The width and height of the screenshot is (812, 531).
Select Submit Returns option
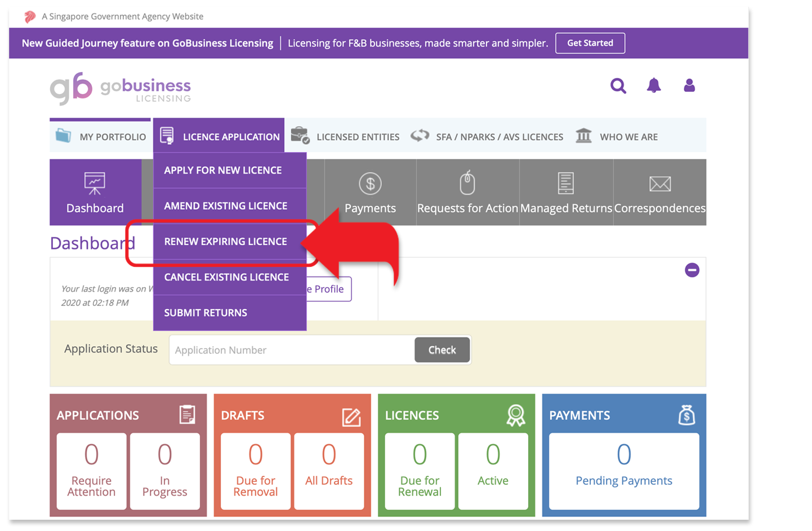pos(230,313)
